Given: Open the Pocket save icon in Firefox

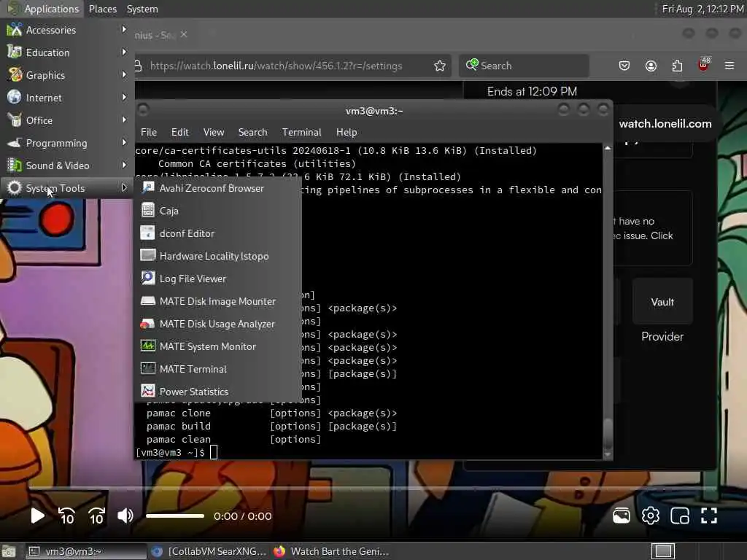Looking at the screenshot, I should pyautogui.click(x=624, y=66).
